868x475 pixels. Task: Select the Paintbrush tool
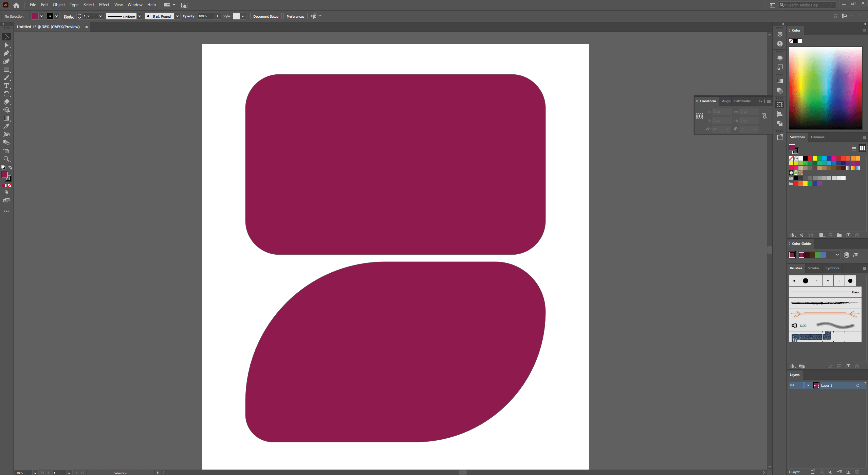tap(6, 77)
